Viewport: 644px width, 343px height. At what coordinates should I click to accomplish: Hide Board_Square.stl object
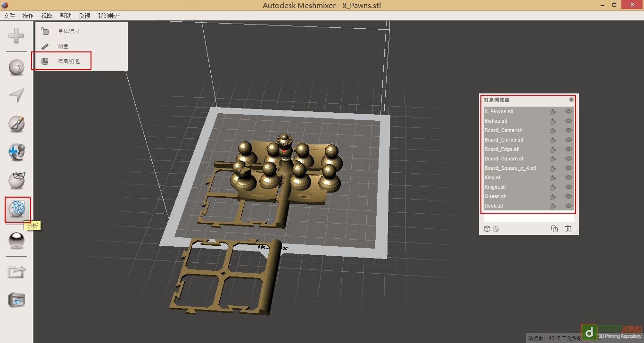568,159
